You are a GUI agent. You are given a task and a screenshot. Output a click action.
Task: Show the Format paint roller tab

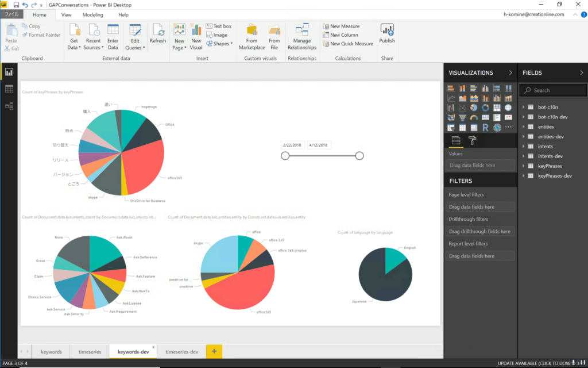(x=472, y=141)
